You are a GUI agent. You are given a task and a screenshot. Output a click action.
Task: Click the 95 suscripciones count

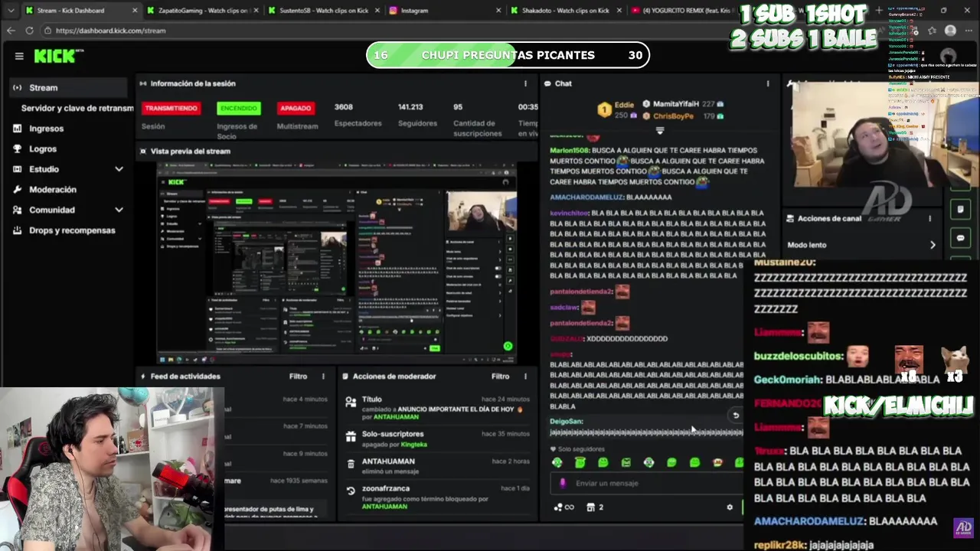pyautogui.click(x=458, y=107)
